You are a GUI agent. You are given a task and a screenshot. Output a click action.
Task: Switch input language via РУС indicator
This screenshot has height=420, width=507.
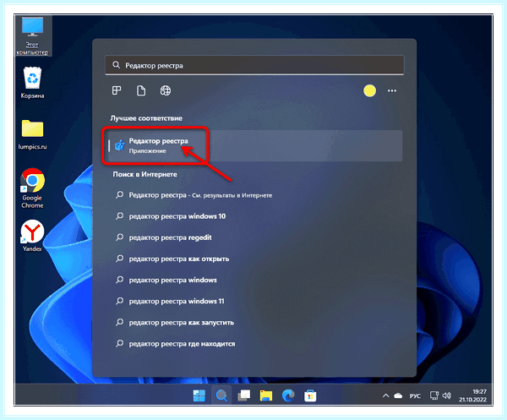415,396
